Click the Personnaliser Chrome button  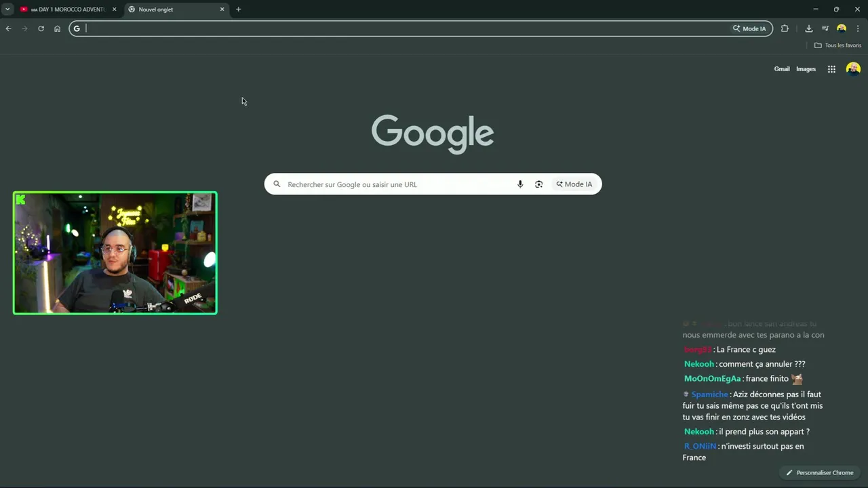pyautogui.click(x=819, y=472)
